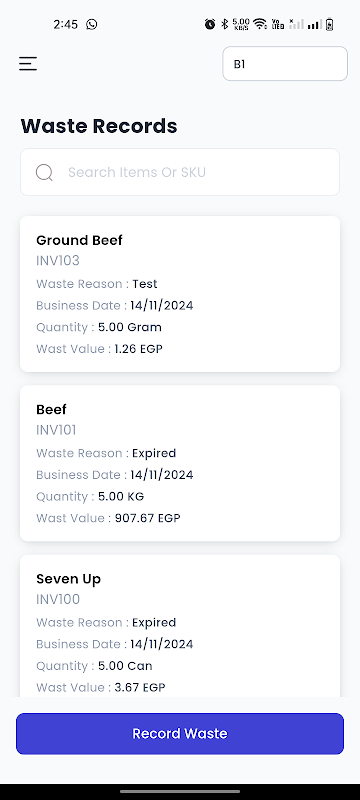Select the INV100 record number
The height and width of the screenshot is (800, 360).
pos(58,599)
